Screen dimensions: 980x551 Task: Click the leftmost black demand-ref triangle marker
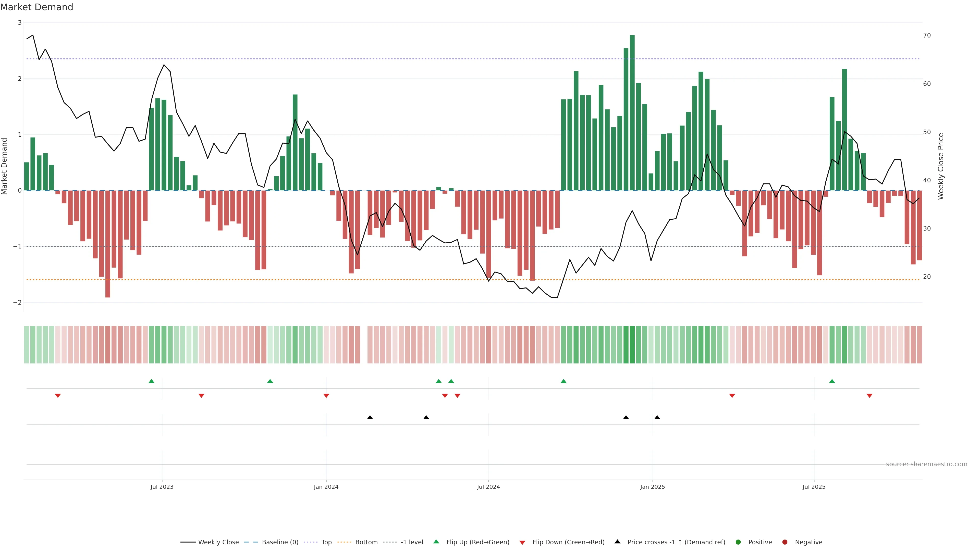(370, 417)
